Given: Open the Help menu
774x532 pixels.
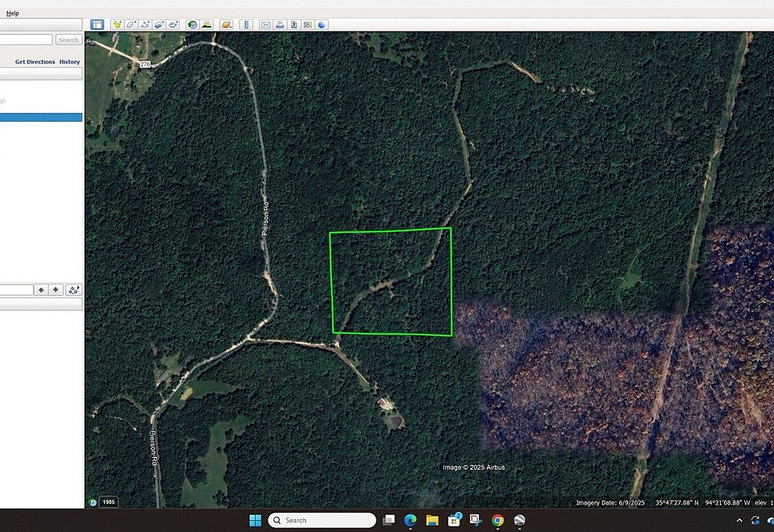Looking at the screenshot, I should pyautogui.click(x=12, y=14).
